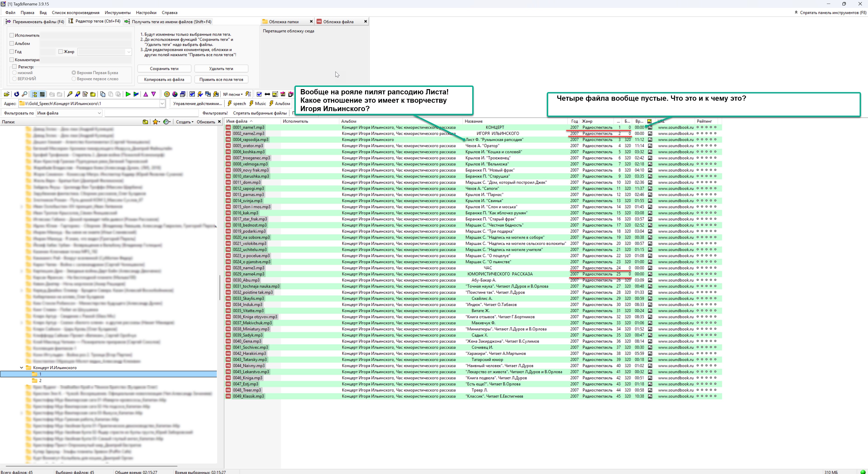Viewport: 868px width, 474px height.
Task: Click the speech lightning action
Action: (x=237, y=103)
